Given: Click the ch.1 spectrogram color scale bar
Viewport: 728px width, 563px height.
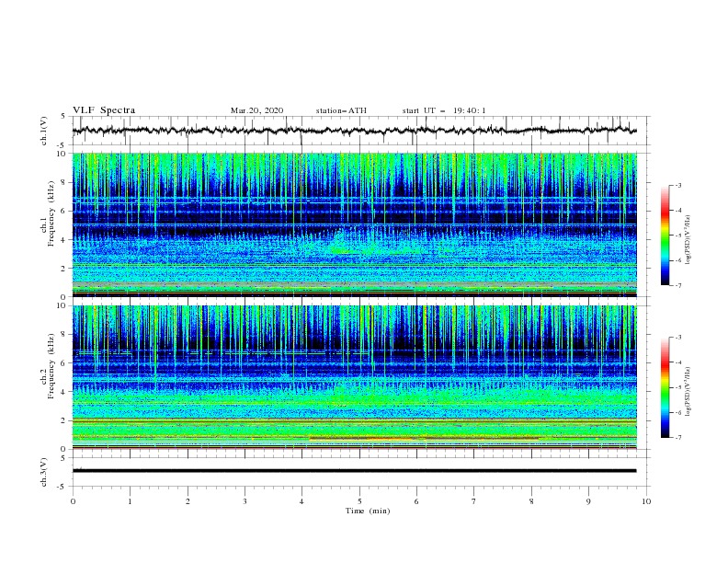Looking at the screenshot, I should click(x=665, y=235).
